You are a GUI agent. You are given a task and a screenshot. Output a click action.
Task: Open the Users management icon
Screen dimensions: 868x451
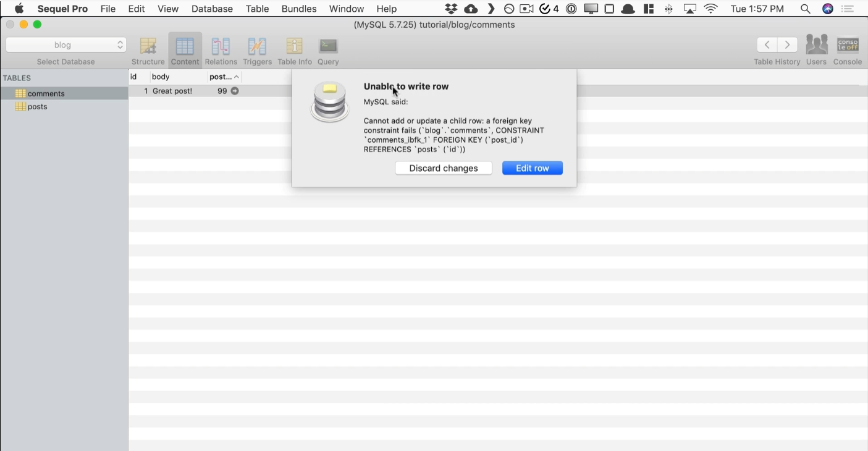[x=816, y=50]
